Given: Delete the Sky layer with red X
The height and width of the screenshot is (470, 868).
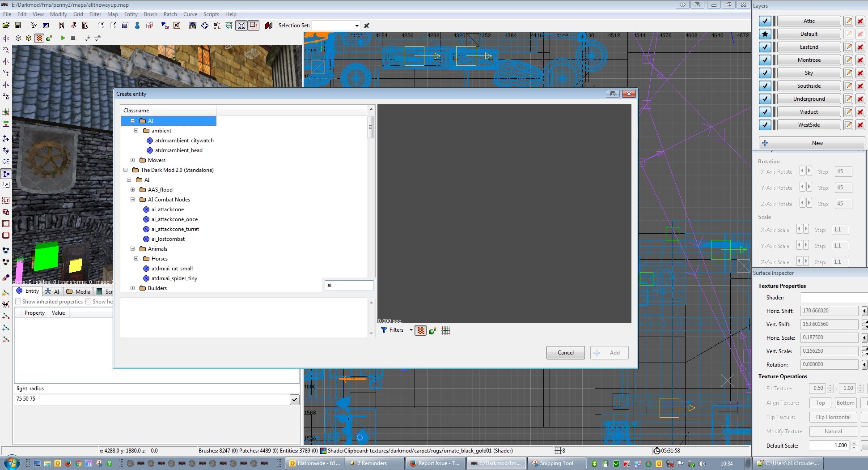Looking at the screenshot, I should 860,73.
